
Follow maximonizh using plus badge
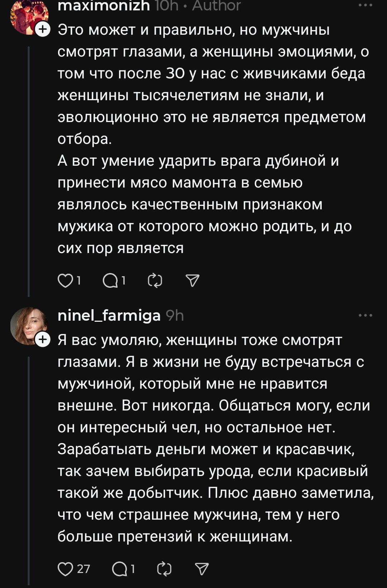(43, 29)
